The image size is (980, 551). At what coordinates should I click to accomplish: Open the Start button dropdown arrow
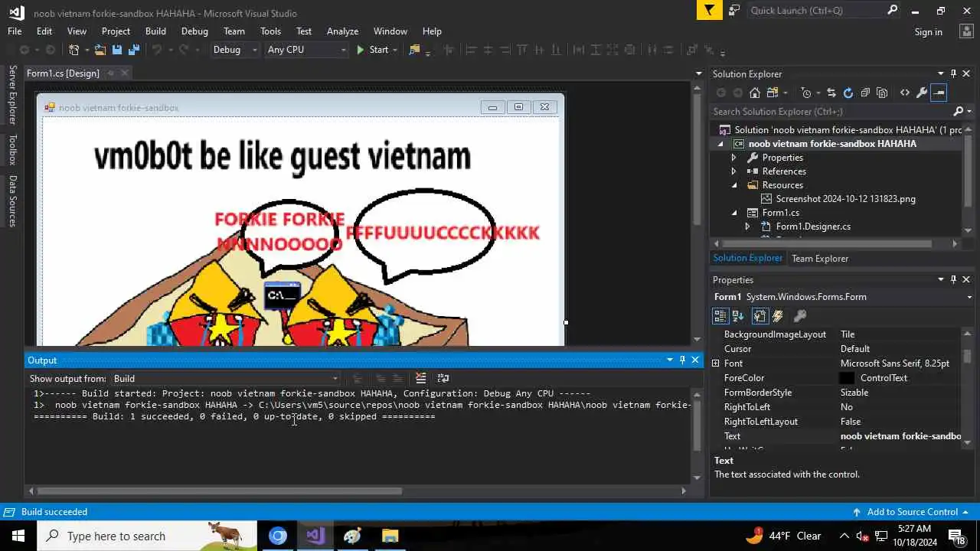(395, 50)
